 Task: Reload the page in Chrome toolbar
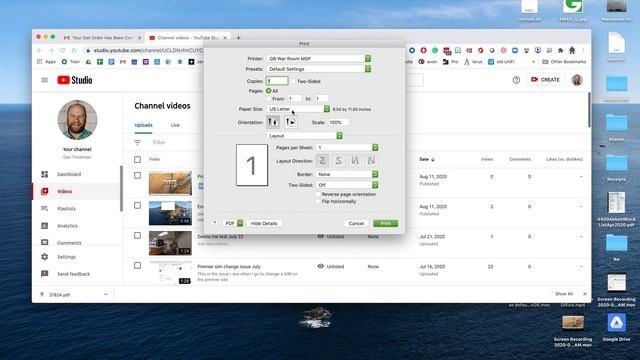coord(62,50)
